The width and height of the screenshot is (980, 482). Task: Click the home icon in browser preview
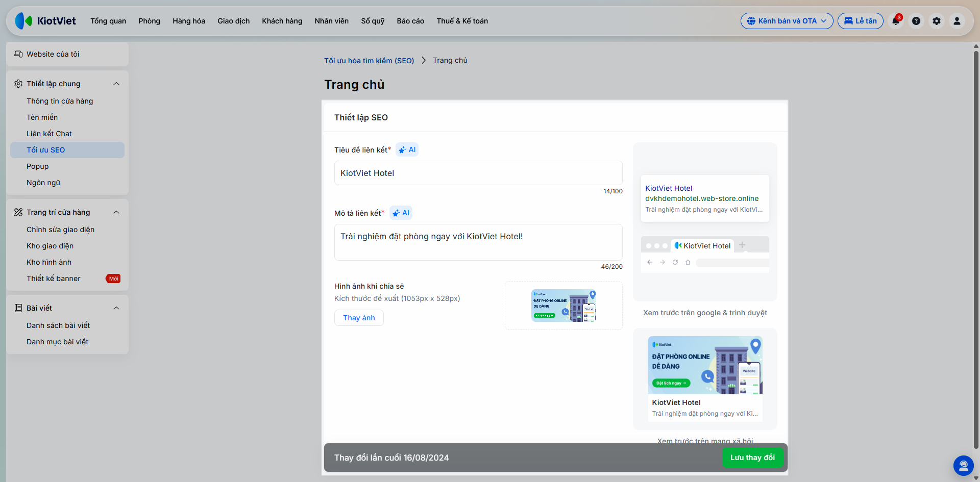688,262
